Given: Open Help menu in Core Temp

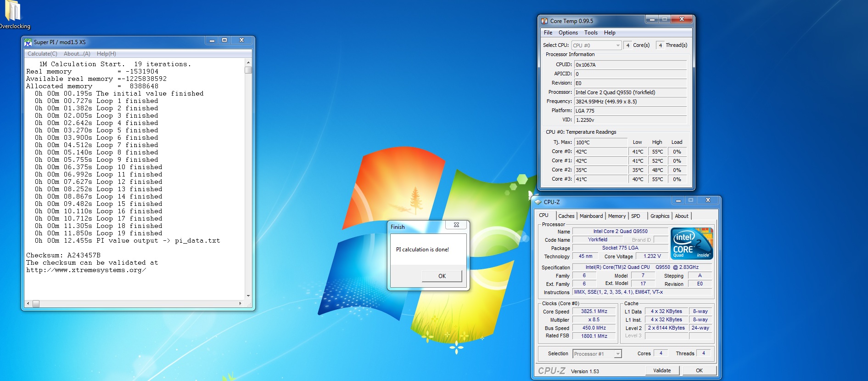Looking at the screenshot, I should (x=610, y=33).
